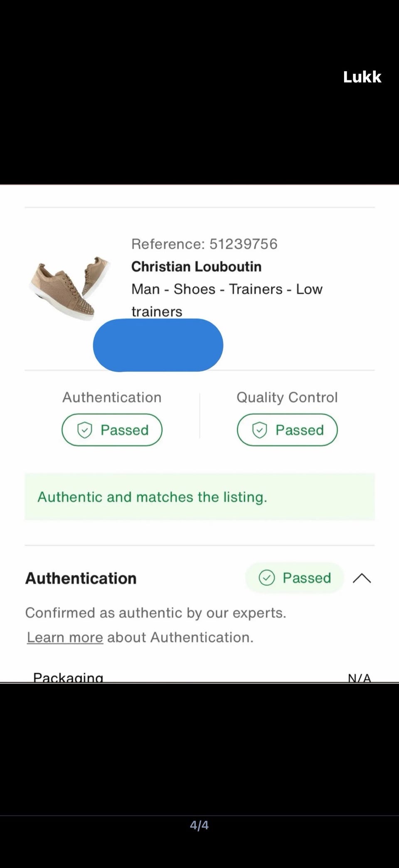
Task: Open the Learn more link
Action: 65,637
